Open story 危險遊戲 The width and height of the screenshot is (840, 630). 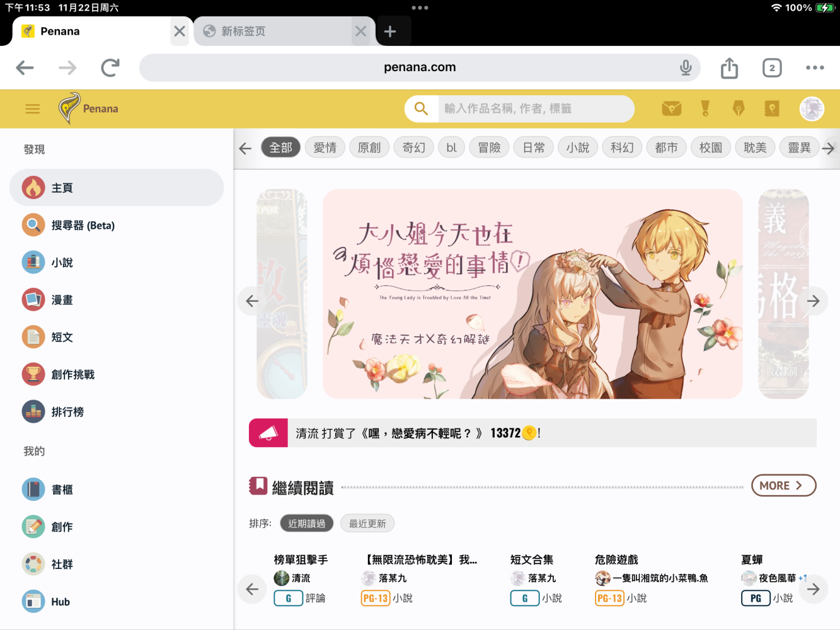coord(616,559)
